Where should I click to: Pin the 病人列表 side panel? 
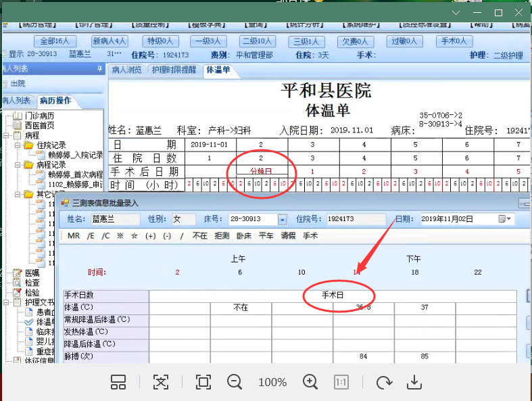[99, 69]
